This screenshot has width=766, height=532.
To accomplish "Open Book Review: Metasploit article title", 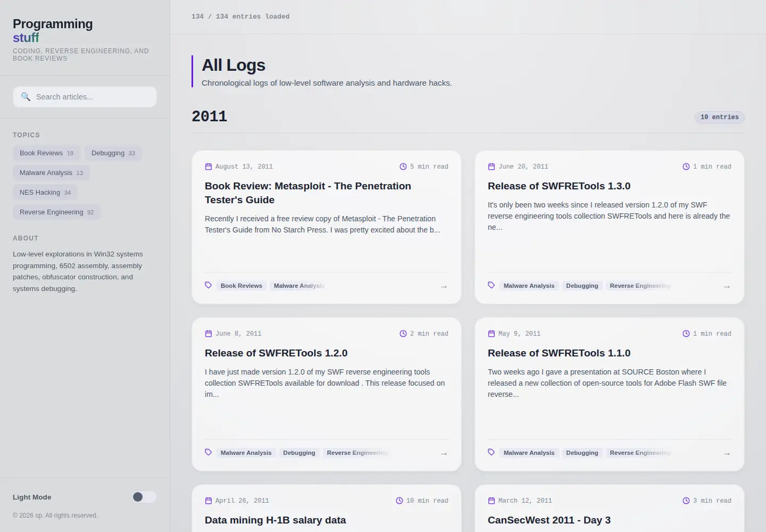I will (x=308, y=193).
